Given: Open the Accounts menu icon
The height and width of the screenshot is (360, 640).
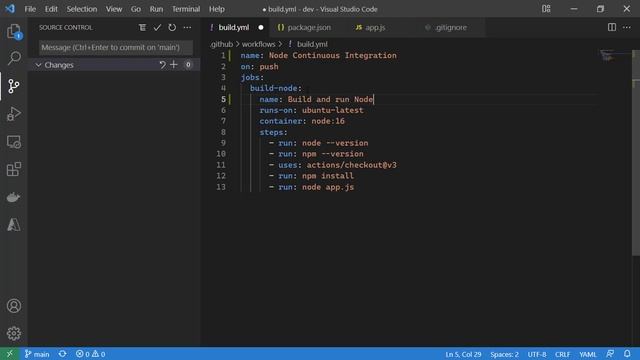Looking at the screenshot, I should click(14, 306).
